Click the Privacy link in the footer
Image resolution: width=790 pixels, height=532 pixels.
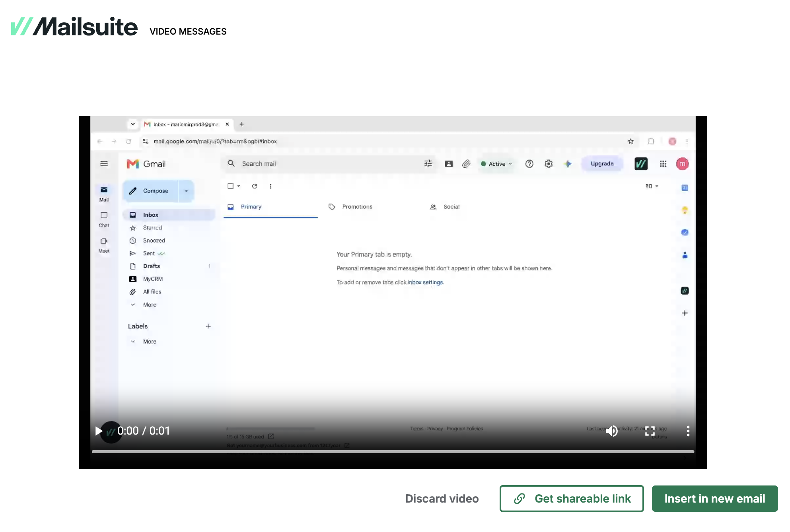435,429
